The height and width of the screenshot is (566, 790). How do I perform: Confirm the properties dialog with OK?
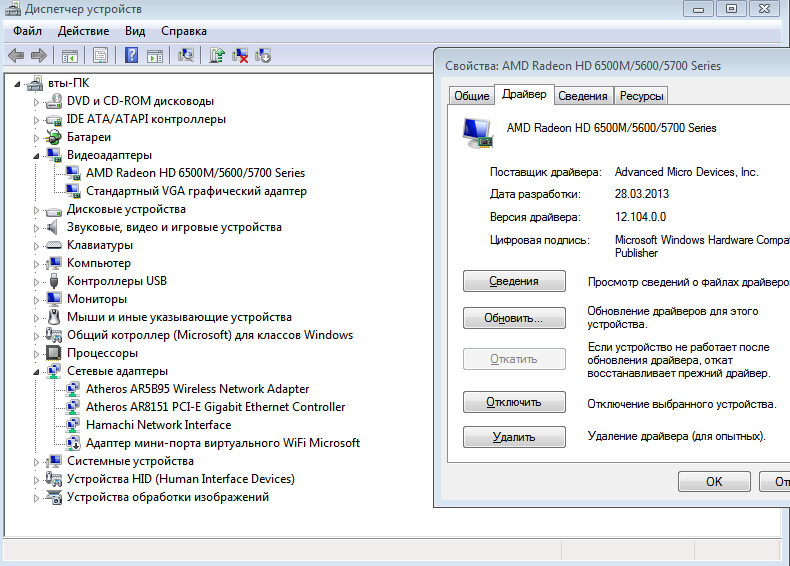pos(714,482)
